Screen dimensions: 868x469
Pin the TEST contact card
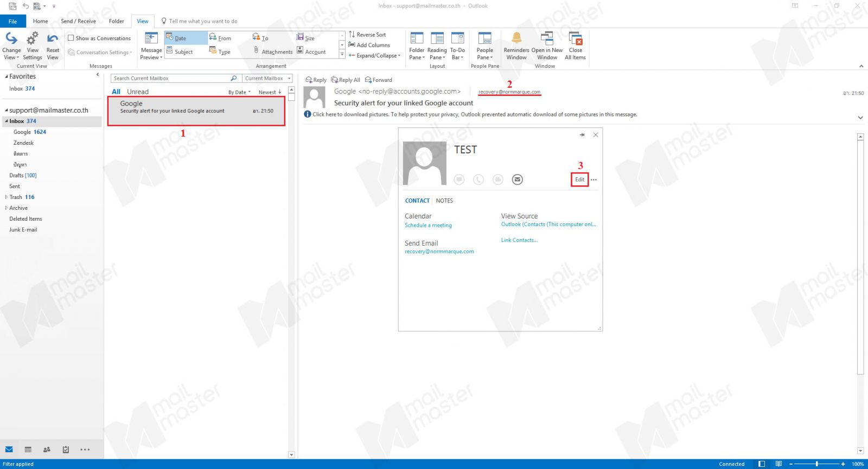point(582,134)
